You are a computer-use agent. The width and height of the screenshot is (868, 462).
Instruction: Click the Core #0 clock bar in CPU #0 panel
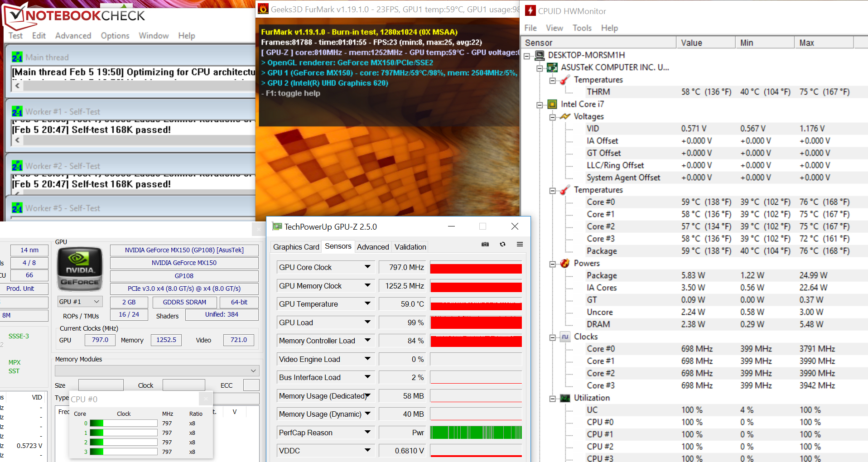[x=124, y=423]
